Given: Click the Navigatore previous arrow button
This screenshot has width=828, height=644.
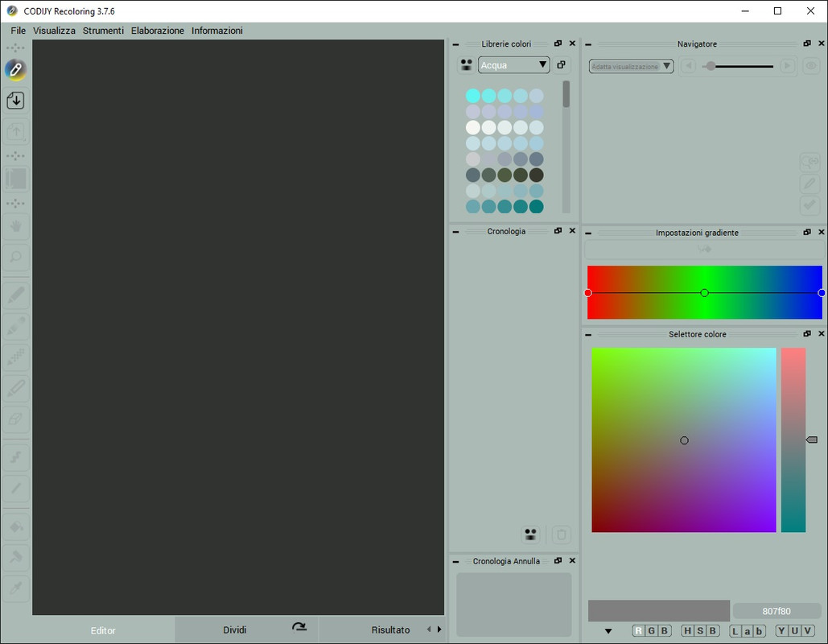Looking at the screenshot, I should (x=687, y=66).
